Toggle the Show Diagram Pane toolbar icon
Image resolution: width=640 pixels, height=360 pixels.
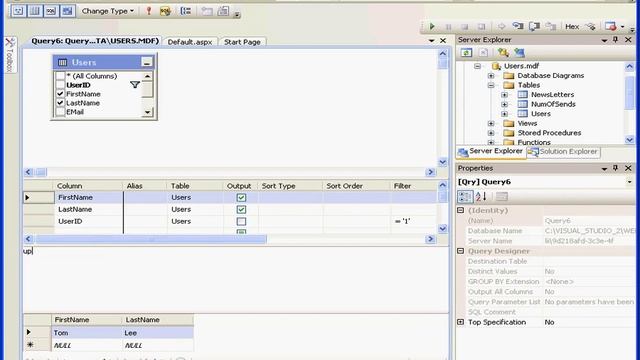point(18,11)
